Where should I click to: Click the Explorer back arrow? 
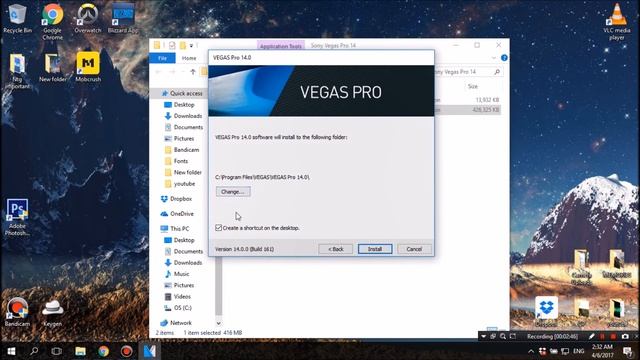pyautogui.click(x=158, y=72)
